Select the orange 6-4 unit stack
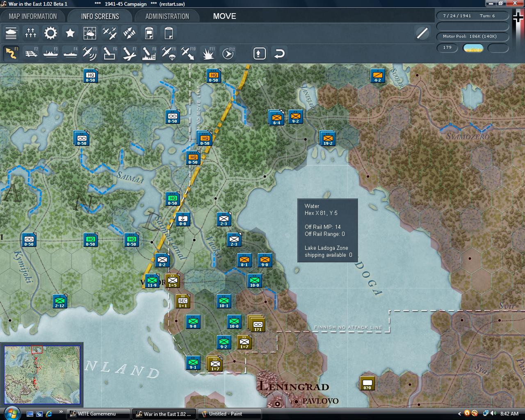Viewport: 525px width, 420px height. pyautogui.click(x=276, y=118)
